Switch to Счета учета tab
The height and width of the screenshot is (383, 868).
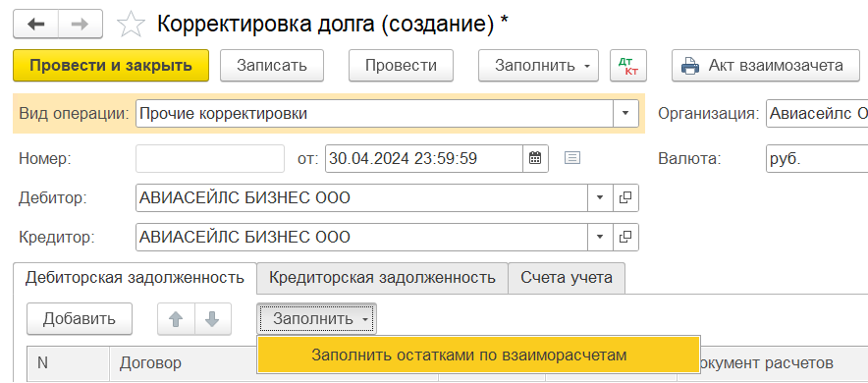(567, 278)
